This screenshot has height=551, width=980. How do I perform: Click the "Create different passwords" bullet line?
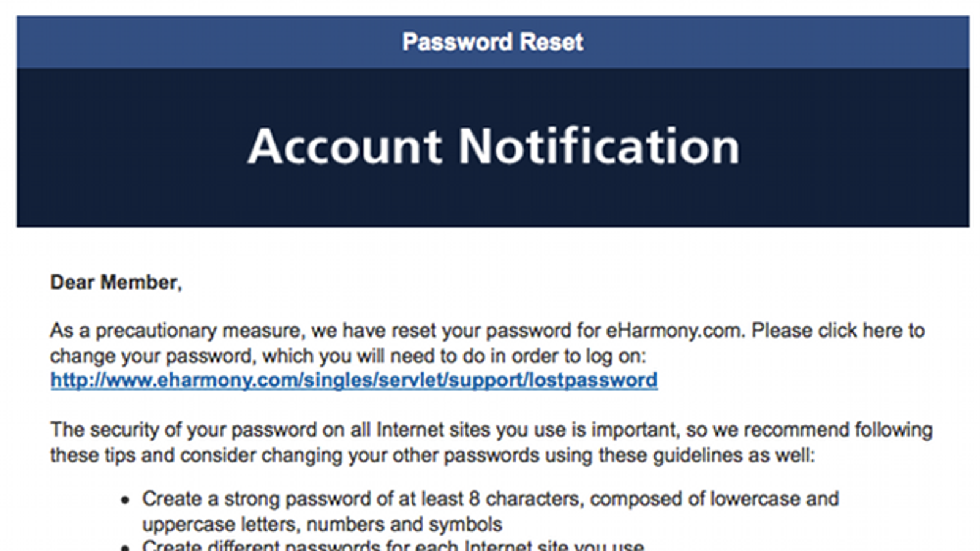(x=393, y=545)
